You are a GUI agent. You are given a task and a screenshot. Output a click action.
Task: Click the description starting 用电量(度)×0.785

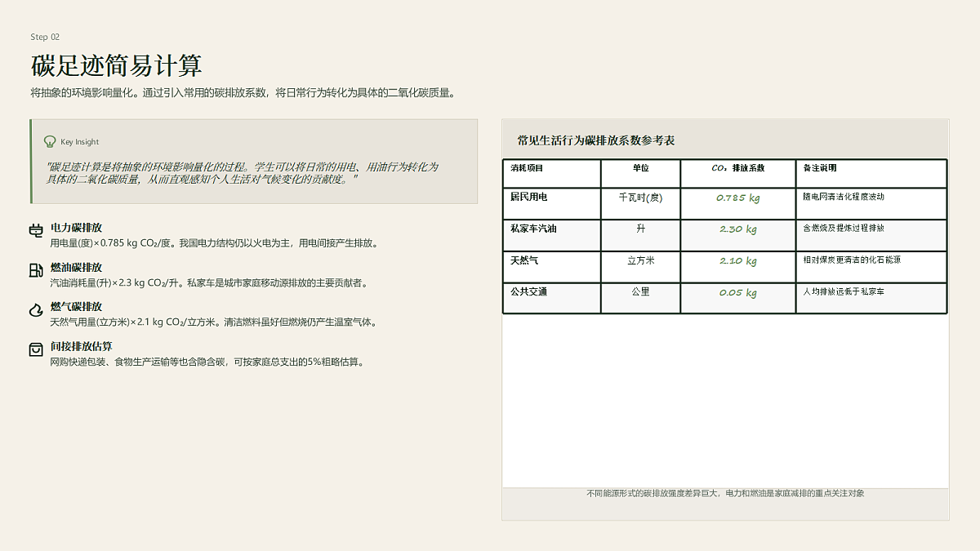(214, 243)
